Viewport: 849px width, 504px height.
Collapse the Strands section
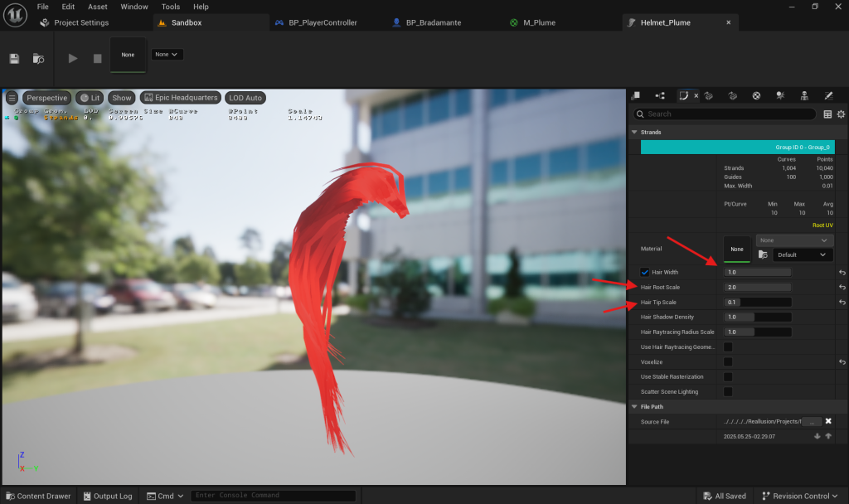point(634,132)
